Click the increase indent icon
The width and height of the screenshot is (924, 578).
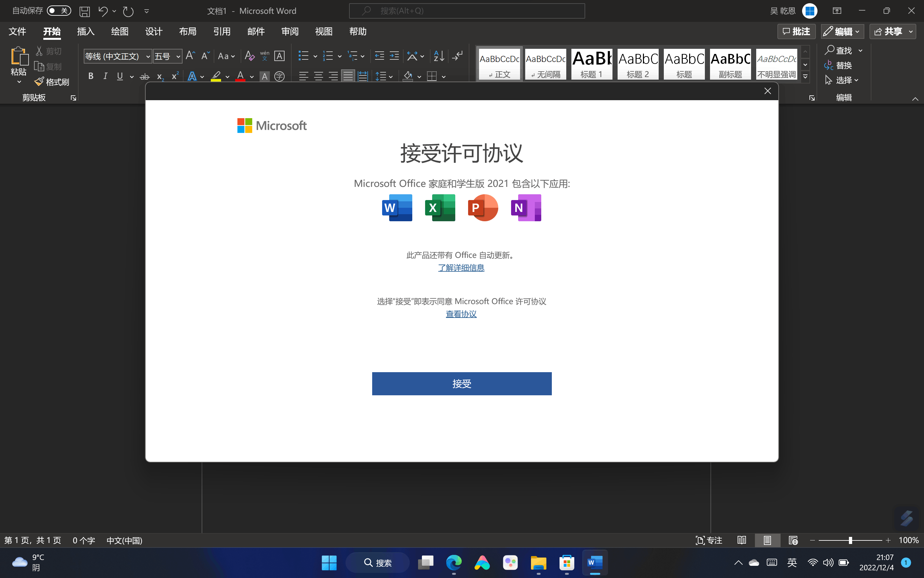(x=394, y=56)
